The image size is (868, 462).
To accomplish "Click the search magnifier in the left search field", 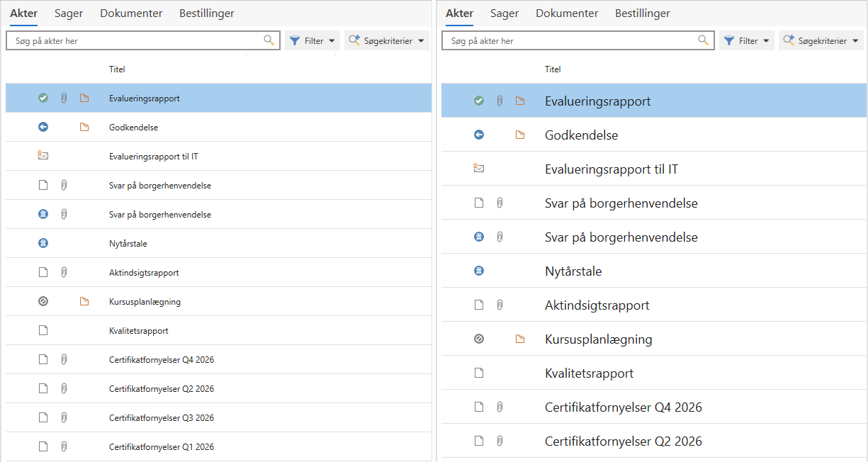I will [x=269, y=40].
